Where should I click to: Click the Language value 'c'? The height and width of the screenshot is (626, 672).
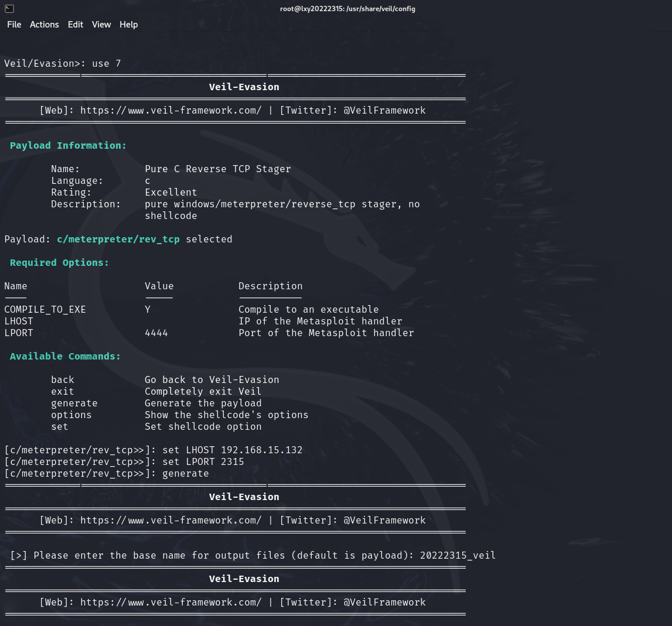pos(148,181)
